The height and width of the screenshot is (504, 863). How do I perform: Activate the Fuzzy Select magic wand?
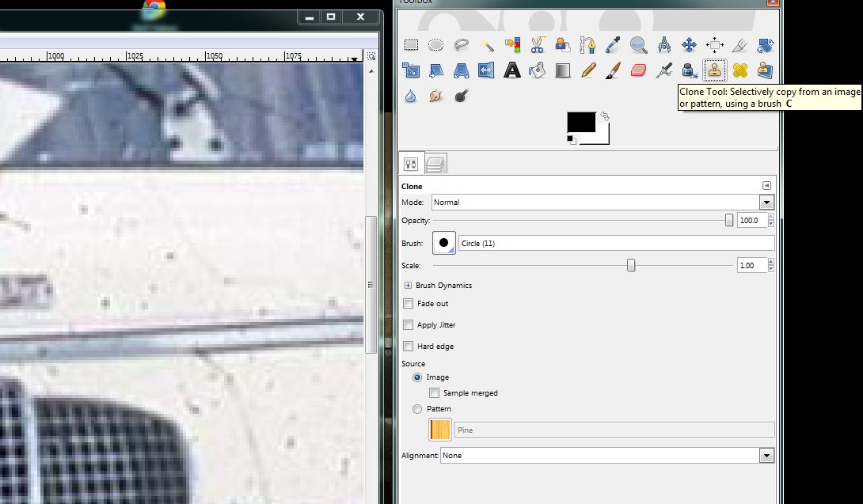pos(487,45)
